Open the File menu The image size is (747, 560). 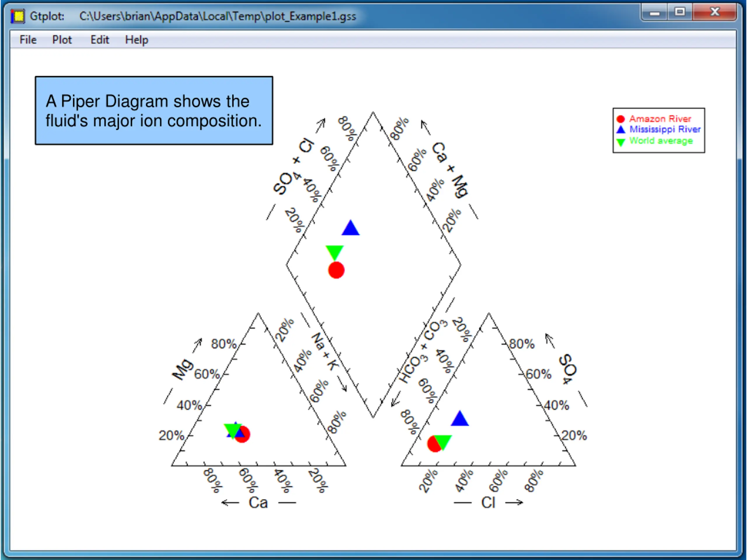(28, 40)
